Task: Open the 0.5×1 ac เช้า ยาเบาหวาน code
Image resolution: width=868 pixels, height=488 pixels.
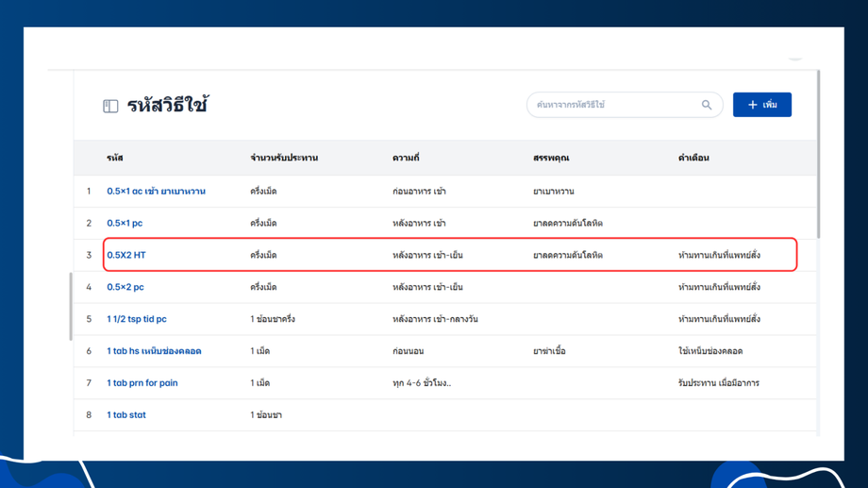Action: coord(156,191)
